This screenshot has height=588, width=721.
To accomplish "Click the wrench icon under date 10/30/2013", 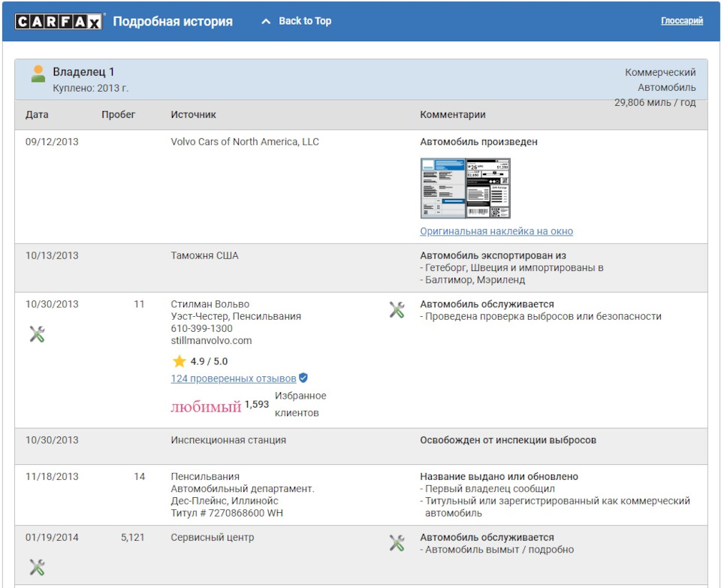I will 38,334.
